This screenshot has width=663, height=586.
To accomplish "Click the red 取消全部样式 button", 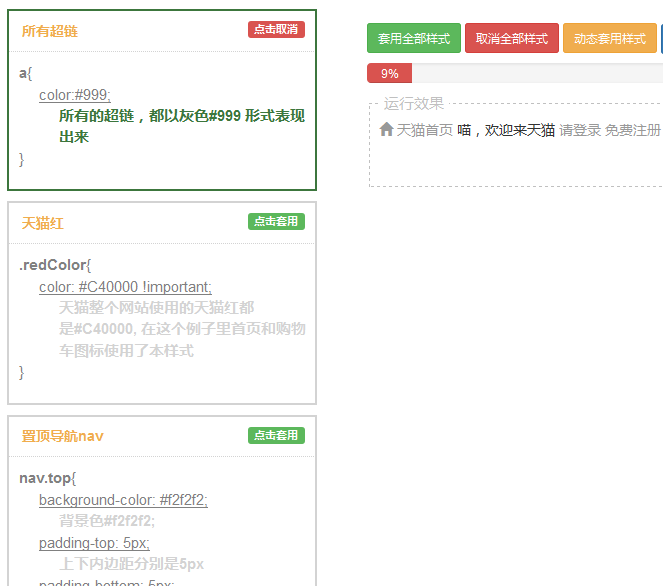I will (512, 38).
